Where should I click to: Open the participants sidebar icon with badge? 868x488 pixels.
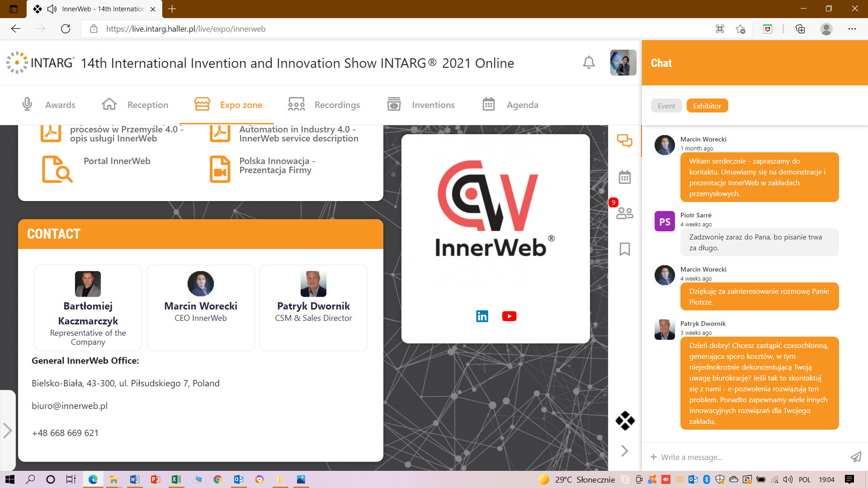coord(625,212)
